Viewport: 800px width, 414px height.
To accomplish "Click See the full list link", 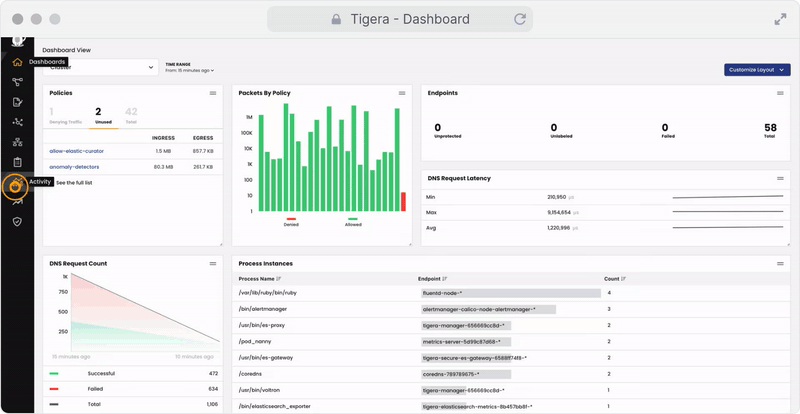I will pyautogui.click(x=74, y=183).
